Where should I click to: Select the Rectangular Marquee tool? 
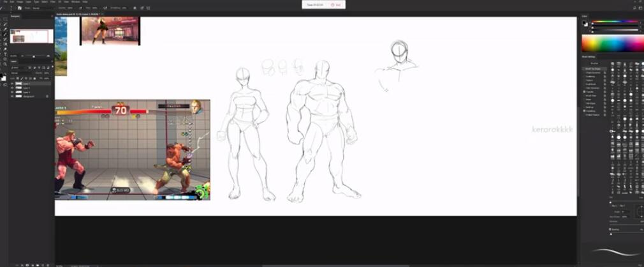(x=5, y=19)
